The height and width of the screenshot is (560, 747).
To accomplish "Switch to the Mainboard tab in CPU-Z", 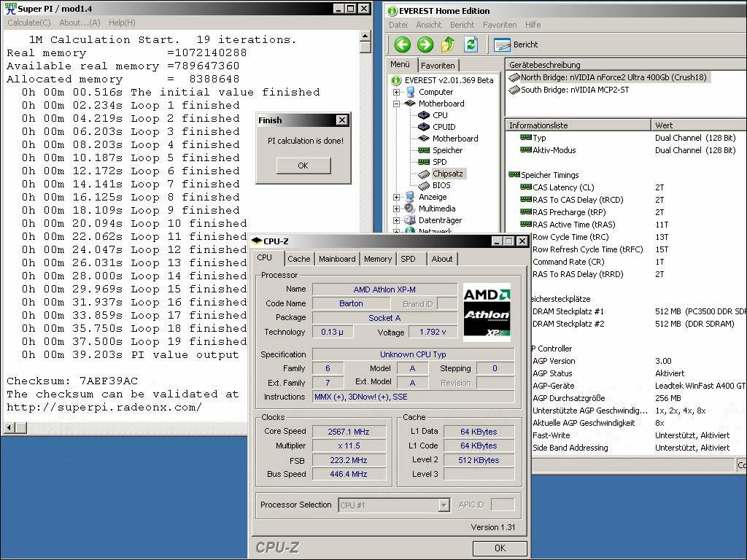I will pos(337,259).
